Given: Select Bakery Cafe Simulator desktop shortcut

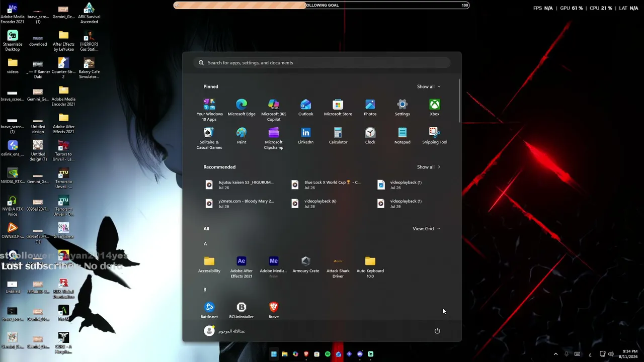Looking at the screenshot, I should point(89,68).
